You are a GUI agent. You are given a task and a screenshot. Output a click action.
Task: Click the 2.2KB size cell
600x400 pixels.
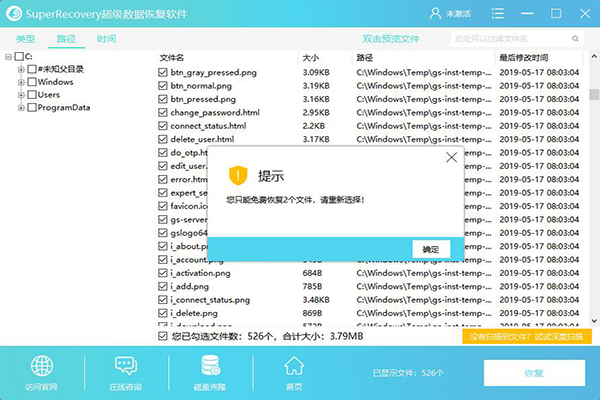coord(314,126)
